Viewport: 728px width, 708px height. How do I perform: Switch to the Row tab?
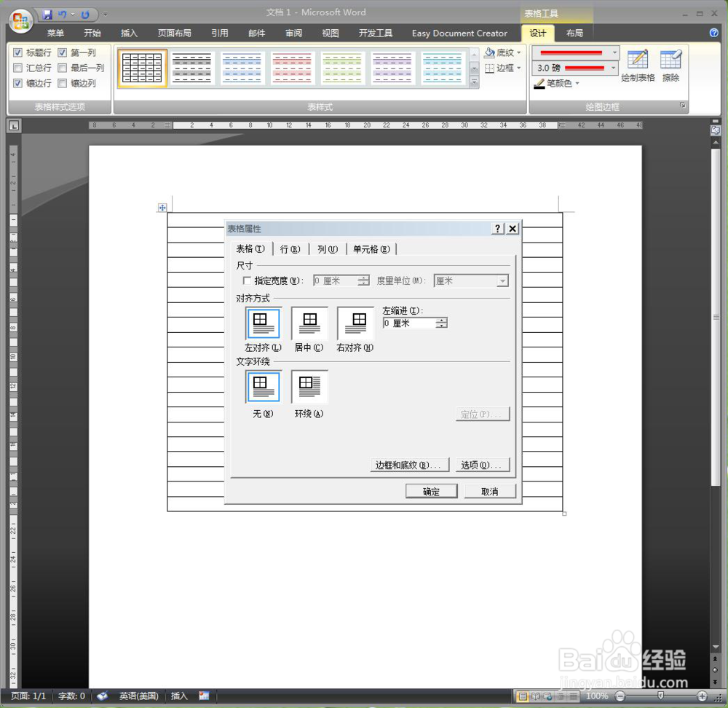click(290, 249)
